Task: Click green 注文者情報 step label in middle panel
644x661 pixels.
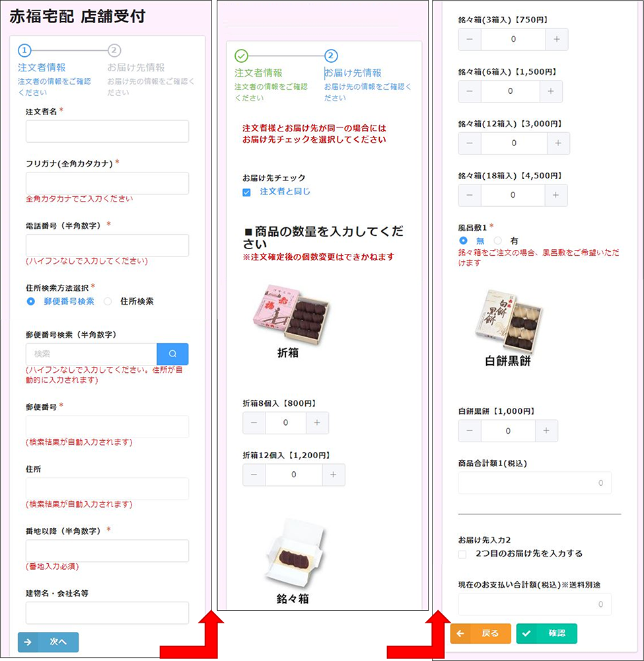Action: point(259,73)
